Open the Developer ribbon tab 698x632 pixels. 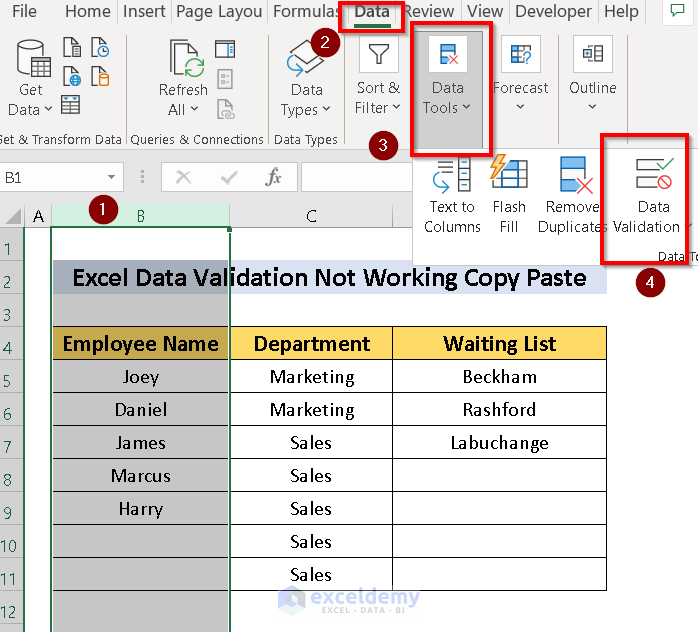553,12
